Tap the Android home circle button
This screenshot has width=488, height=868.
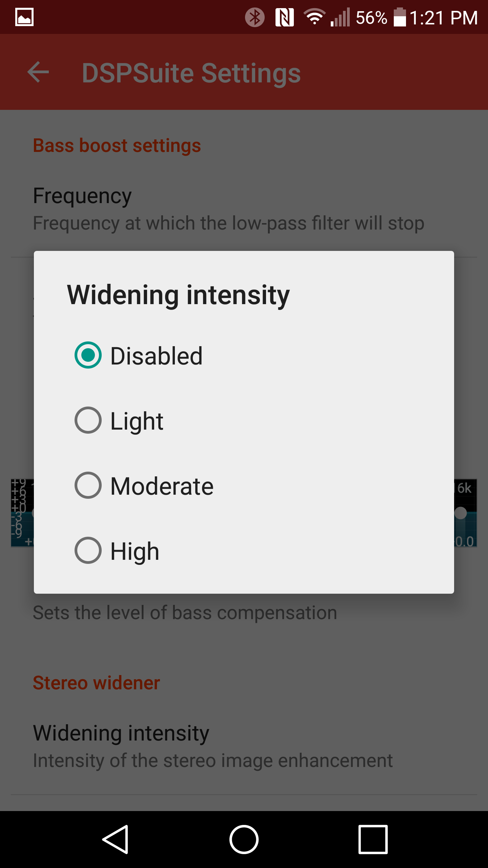pos(244,840)
